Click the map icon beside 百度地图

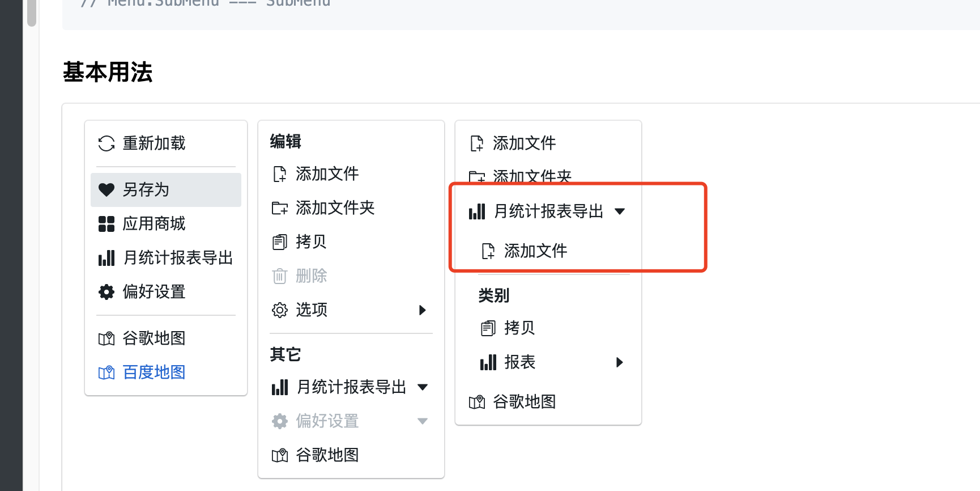pyautogui.click(x=106, y=373)
